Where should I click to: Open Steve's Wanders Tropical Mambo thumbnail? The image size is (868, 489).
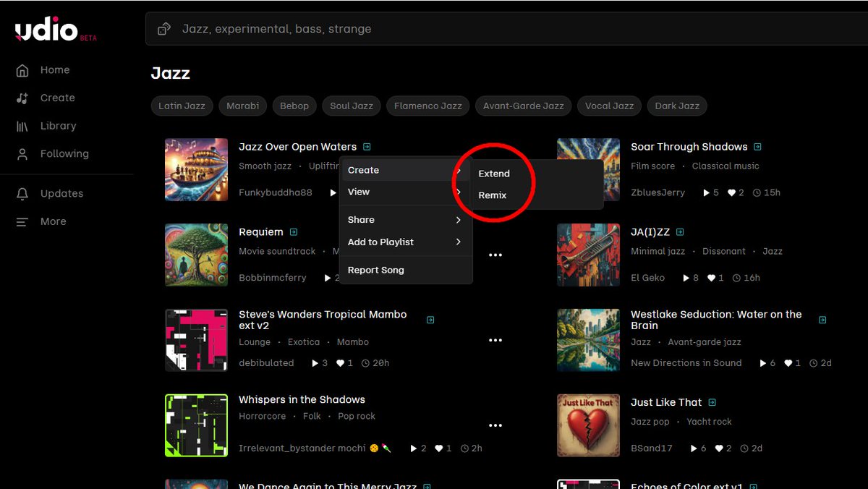196,340
